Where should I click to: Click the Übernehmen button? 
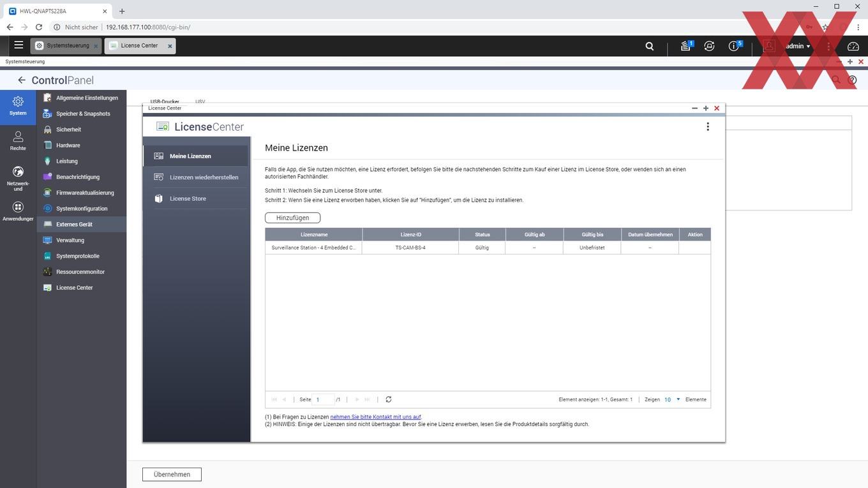172,475
